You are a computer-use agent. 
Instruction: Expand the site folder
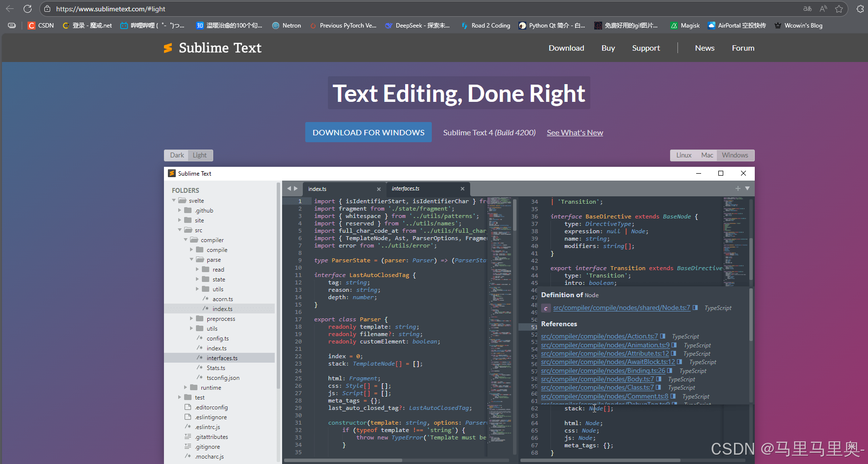point(180,220)
